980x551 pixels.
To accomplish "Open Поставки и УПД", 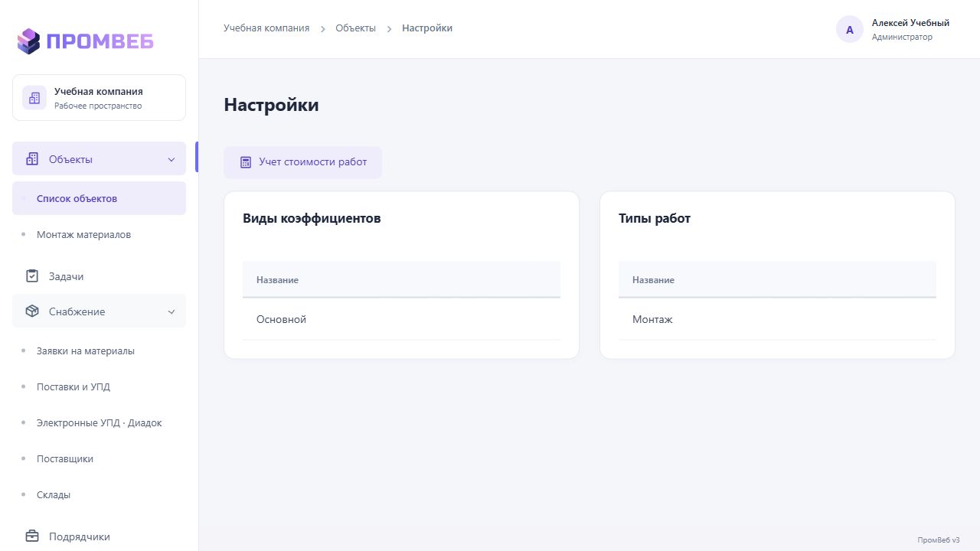I will 99,386.
